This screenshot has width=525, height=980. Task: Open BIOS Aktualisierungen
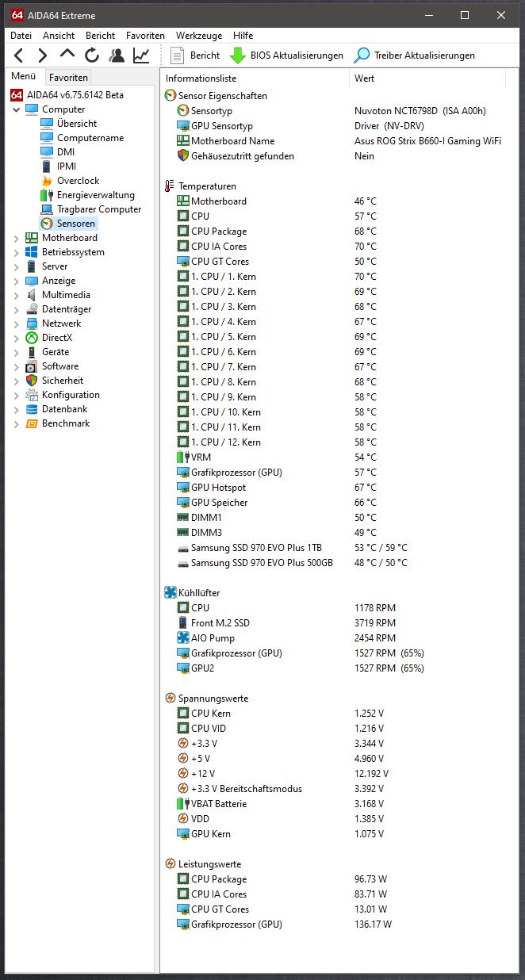pos(286,56)
